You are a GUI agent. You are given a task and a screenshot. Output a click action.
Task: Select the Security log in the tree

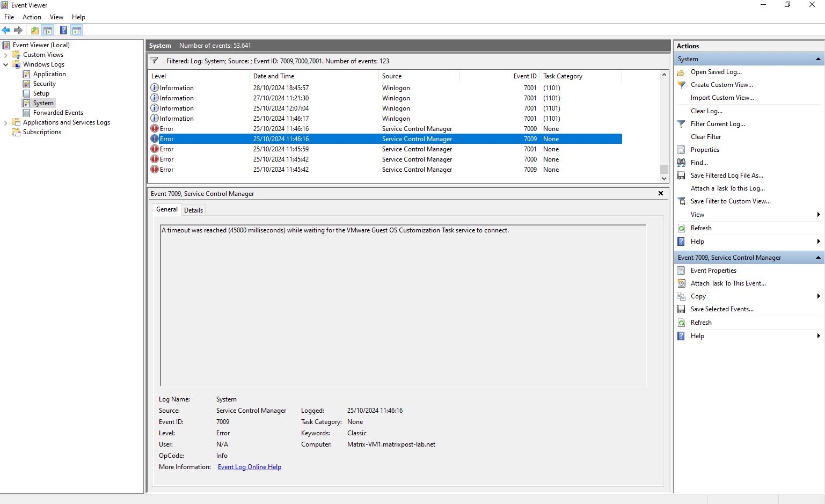(45, 84)
